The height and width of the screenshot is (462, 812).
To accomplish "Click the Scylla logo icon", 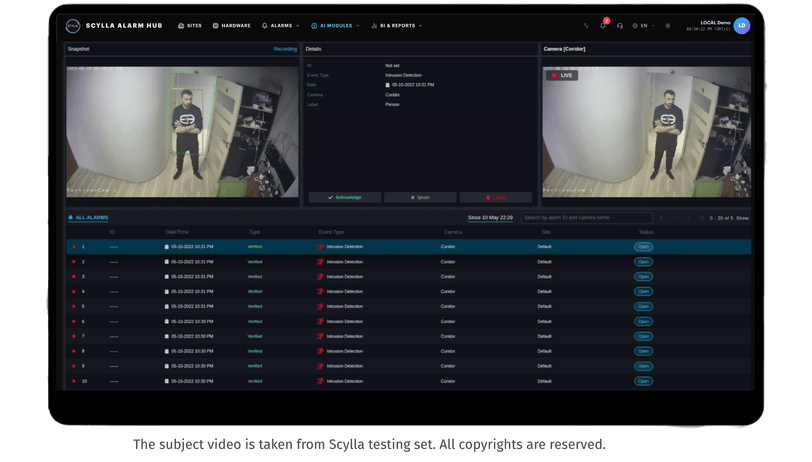I will (73, 26).
